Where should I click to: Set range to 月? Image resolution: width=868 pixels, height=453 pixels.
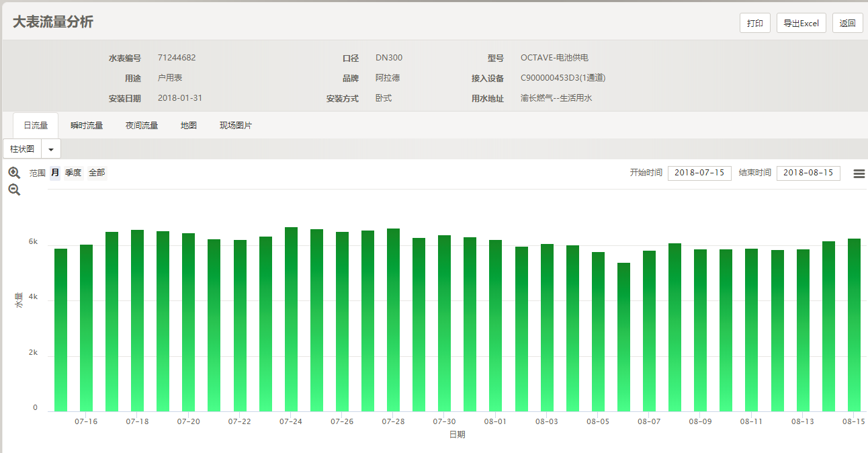(55, 173)
